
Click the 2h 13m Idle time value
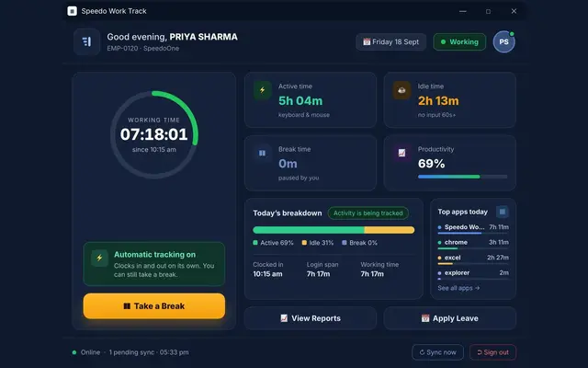[x=438, y=100]
